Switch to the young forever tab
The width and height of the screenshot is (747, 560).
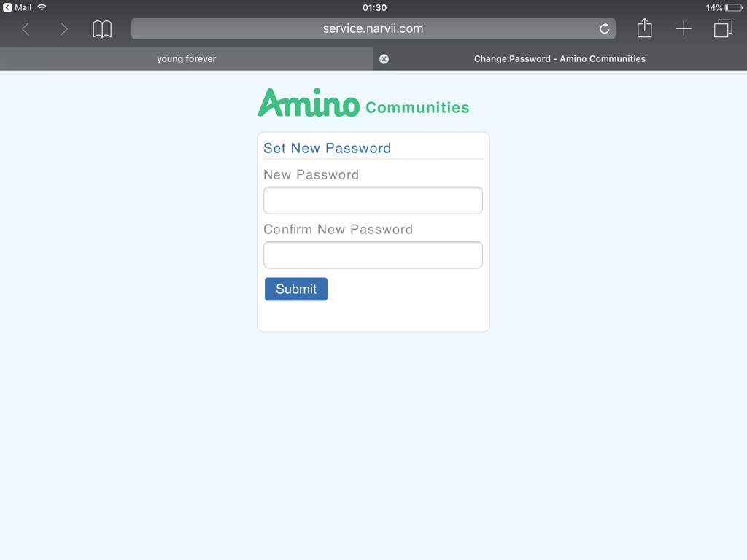click(x=186, y=58)
